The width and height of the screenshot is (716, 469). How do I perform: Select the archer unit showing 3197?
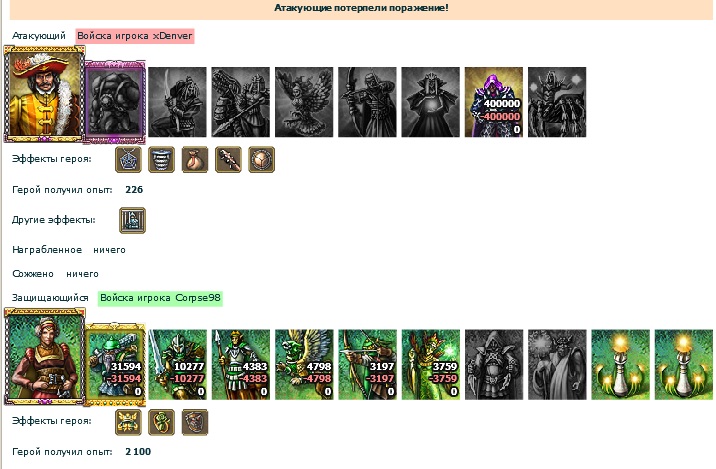367,364
